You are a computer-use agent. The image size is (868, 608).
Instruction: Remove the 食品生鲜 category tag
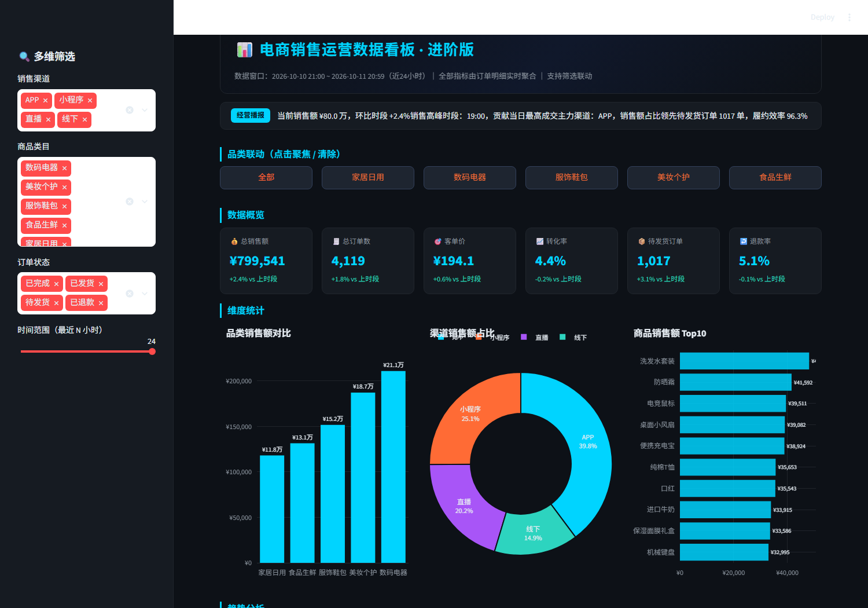[64, 226]
